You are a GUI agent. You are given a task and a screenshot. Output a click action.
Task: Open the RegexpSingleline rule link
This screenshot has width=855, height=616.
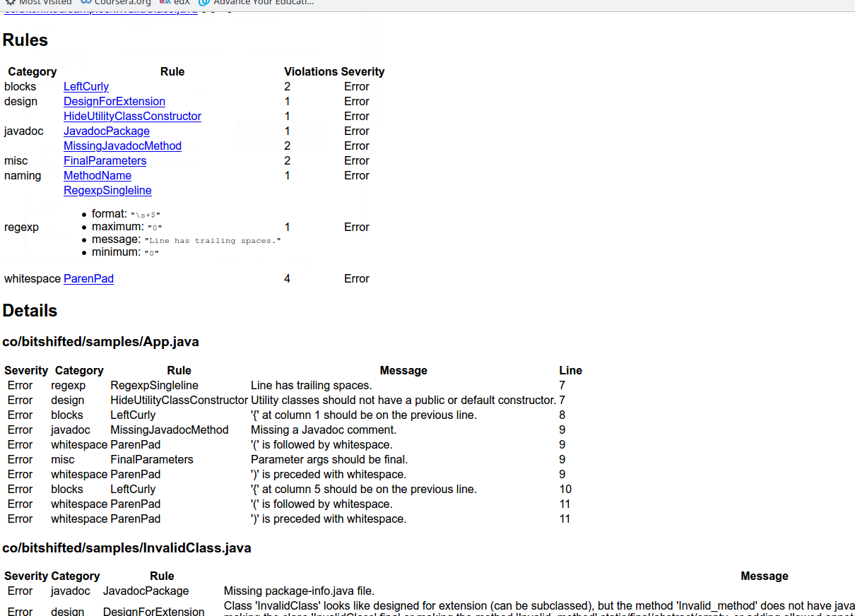coord(107,190)
